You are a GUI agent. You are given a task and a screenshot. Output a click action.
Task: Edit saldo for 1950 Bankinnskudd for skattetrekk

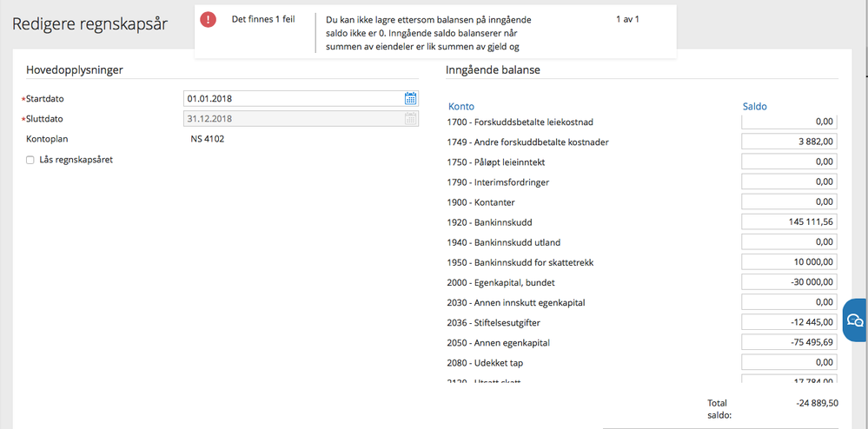click(789, 262)
